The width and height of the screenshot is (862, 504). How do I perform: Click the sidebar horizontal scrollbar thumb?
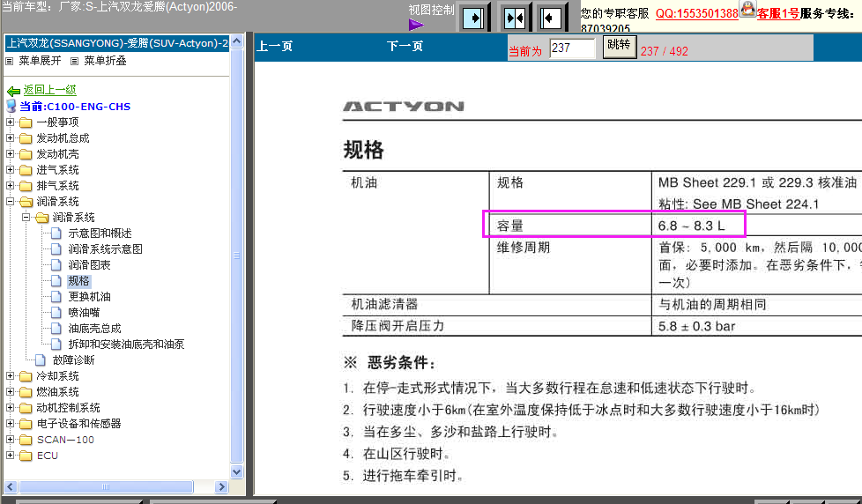tap(106, 487)
